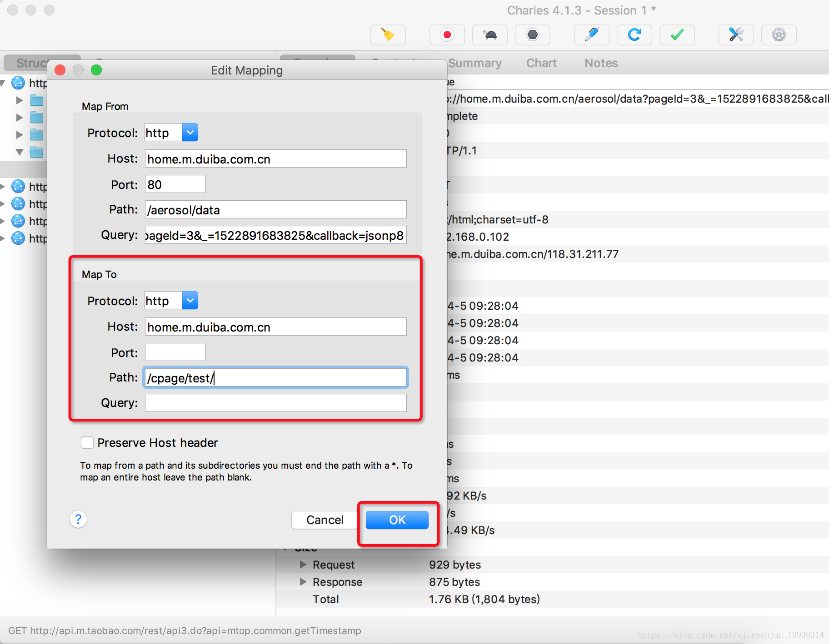Screen dimensions: 829x644
Task: Click the Map To Path field
Action: coord(276,378)
